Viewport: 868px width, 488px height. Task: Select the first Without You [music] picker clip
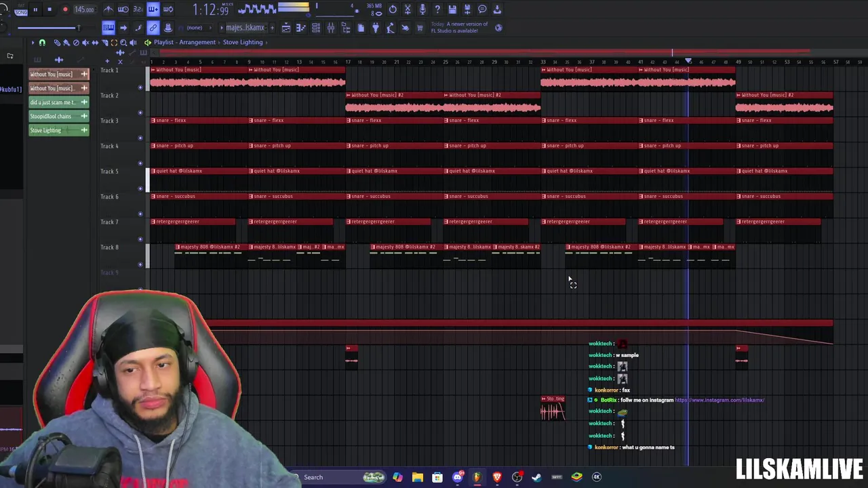58,74
